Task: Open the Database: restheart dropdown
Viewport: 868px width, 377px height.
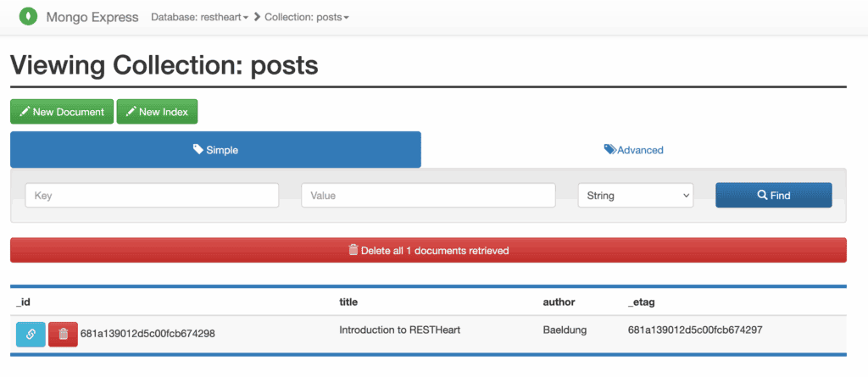Action: coord(199,17)
